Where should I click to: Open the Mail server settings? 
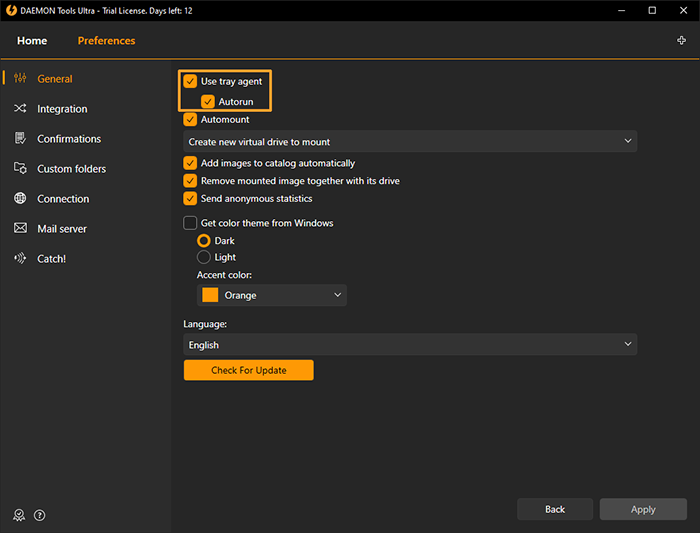coord(62,229)
